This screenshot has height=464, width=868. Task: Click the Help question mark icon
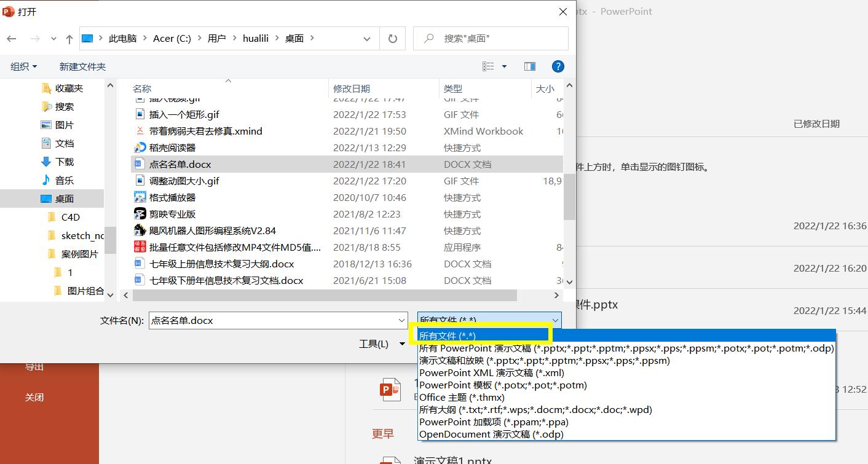pyautogui.click(x=558, y=66)
